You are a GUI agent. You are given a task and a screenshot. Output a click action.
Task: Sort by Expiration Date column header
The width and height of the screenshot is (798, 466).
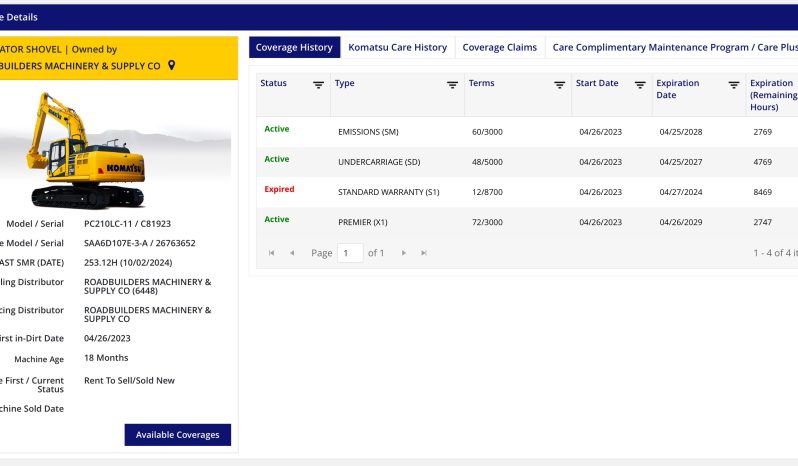[x=677, y=89]
